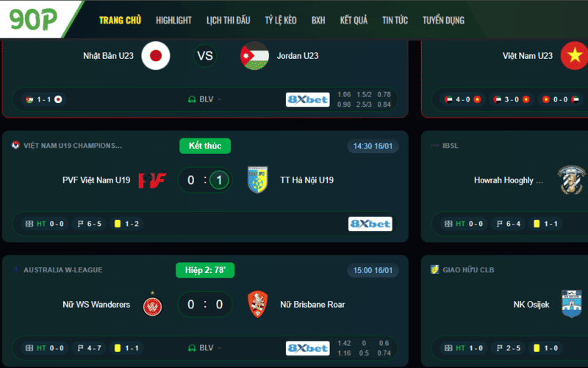
Task: Click the 90P site logo
Action: [35, 18]
